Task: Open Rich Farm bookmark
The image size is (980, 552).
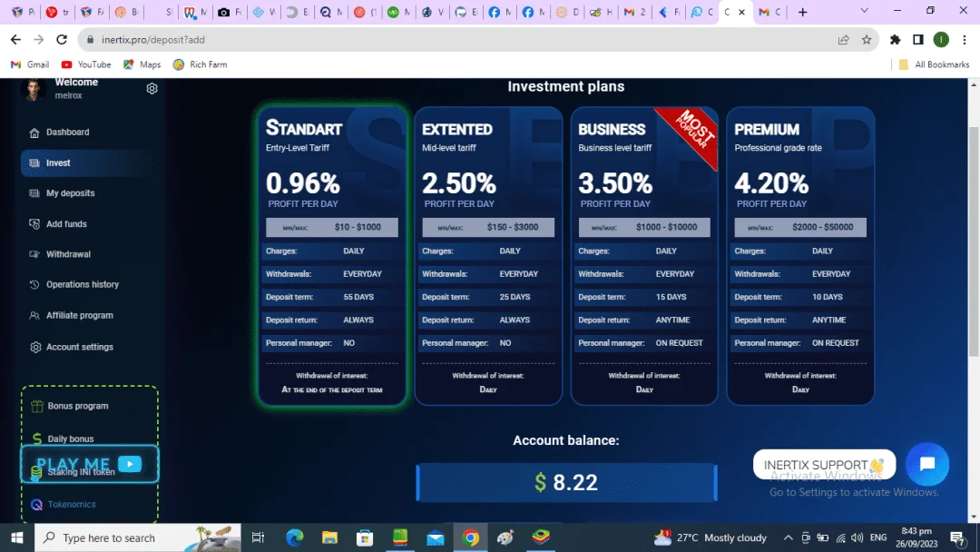Action: coord(200,64)
